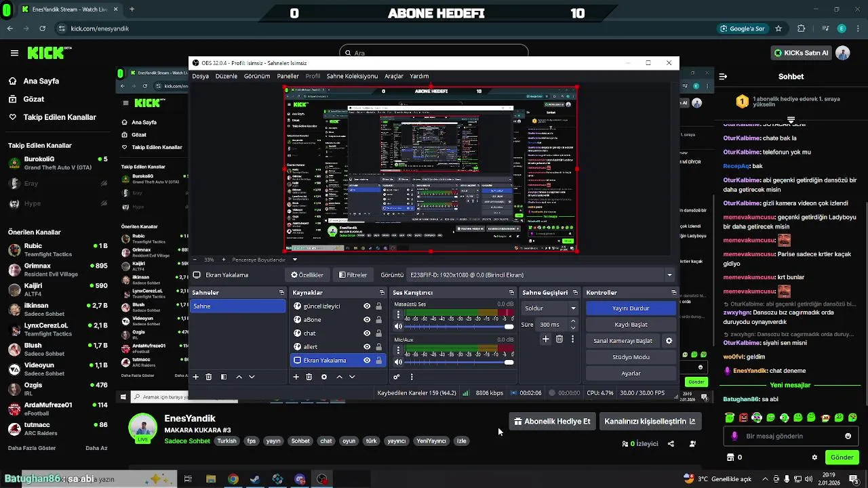Undock the Kaynaklar panel
This screenshot has width=868, height=488.
[382, 293]
